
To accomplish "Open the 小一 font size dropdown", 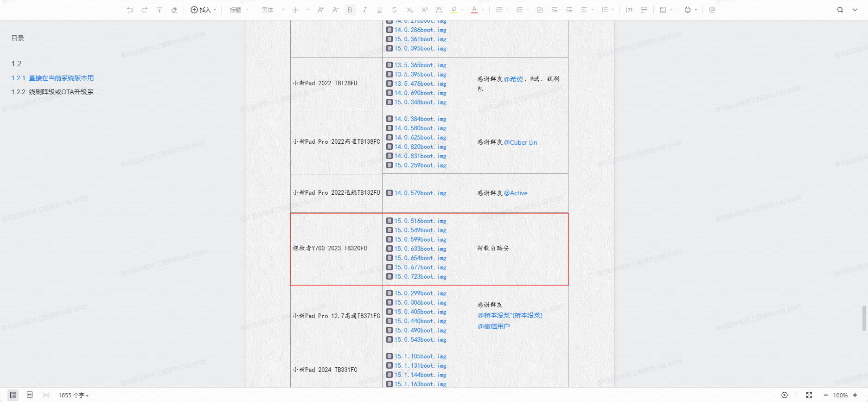I will pyautogui.click(x=301, y=10).
